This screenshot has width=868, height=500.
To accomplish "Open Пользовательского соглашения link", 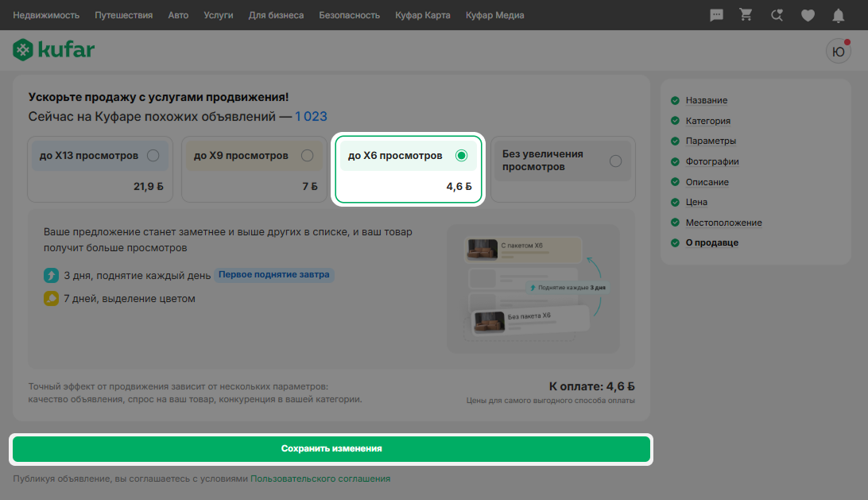I will coord(320,479).
